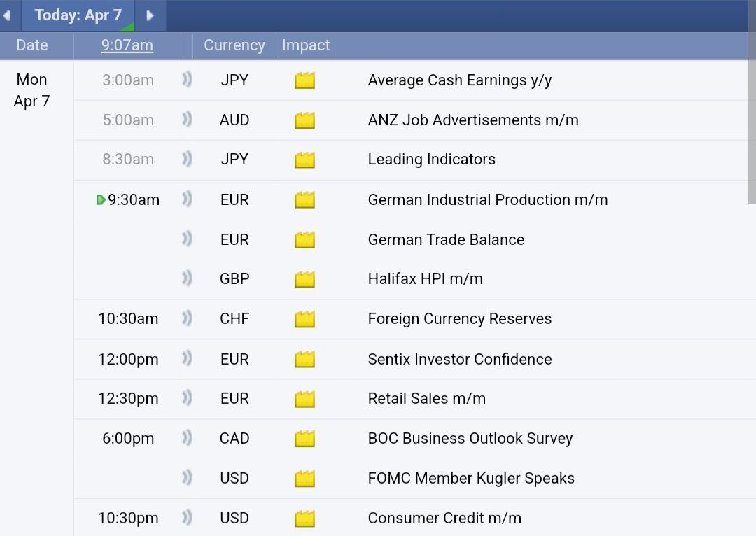Image resolution: width=756 pixels, height=536 pixels.
Task: Click impact folder icon for FOMC Kugler Speaks
Action: coord(304,479)
